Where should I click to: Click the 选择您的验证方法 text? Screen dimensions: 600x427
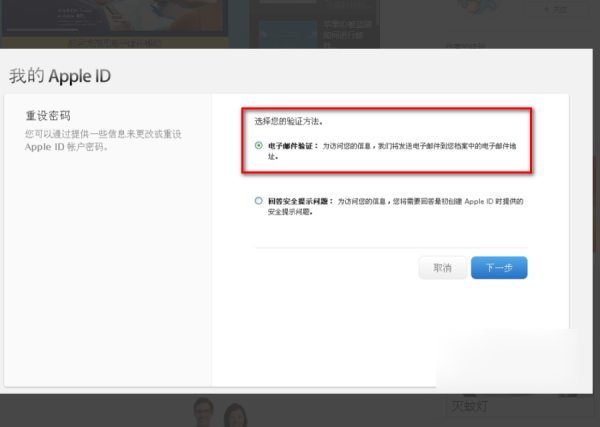click(289, 122)
